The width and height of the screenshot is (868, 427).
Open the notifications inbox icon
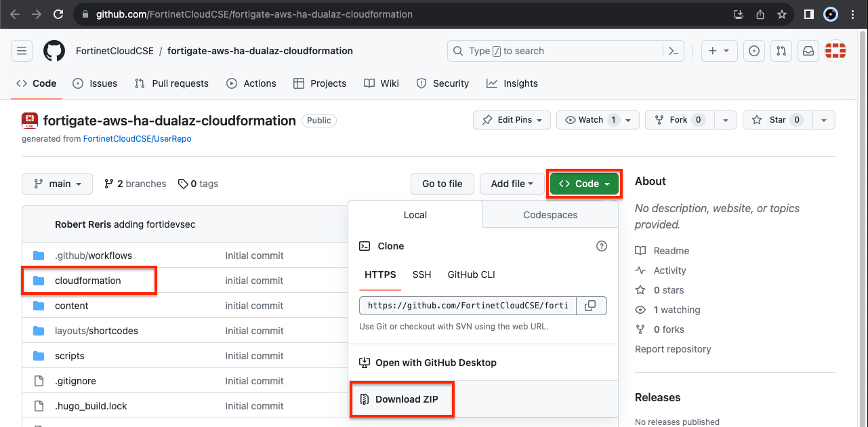point(808,51)
